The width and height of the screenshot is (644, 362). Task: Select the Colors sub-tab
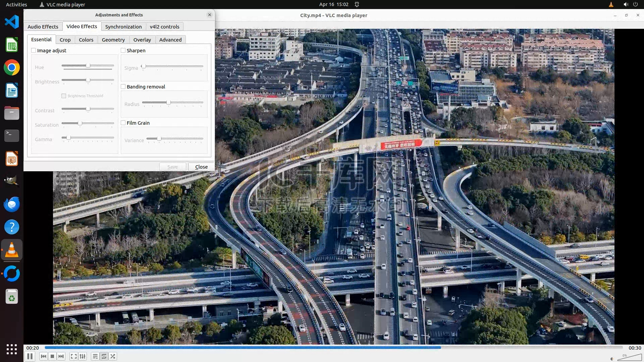tap(86, 40)
